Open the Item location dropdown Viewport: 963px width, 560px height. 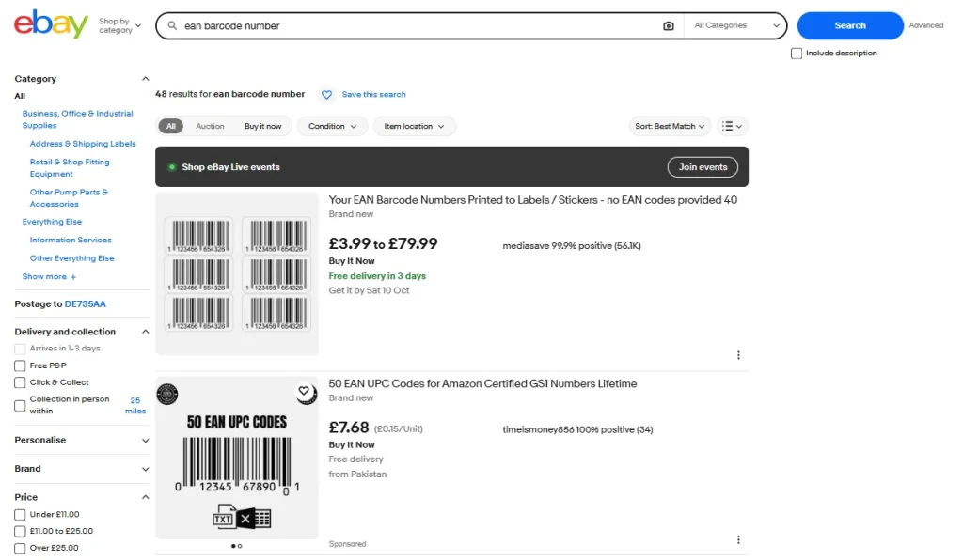tap(414, 126)
